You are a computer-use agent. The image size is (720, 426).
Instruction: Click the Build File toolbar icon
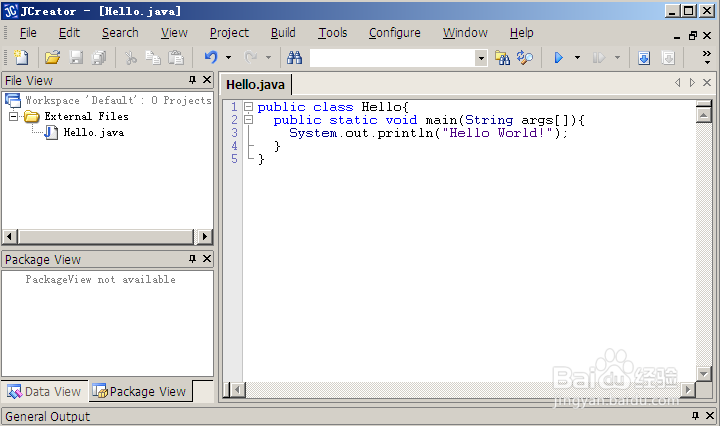click(x=644, y=58)
